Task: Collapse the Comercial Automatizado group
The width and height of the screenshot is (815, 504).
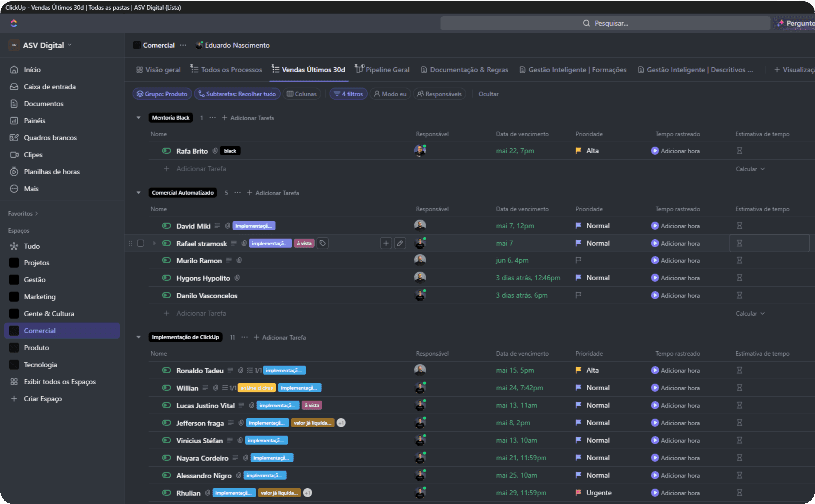Action: pyautogui.click(x=139, y=193)
